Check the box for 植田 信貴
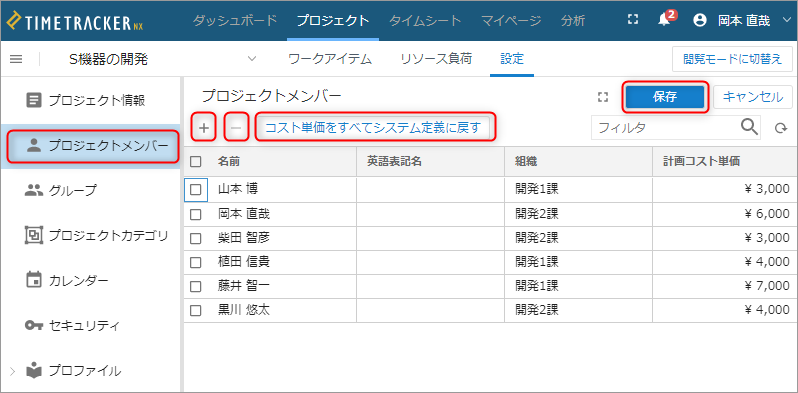The width and height of the screenshot is (798, 393). pos(196,262)
